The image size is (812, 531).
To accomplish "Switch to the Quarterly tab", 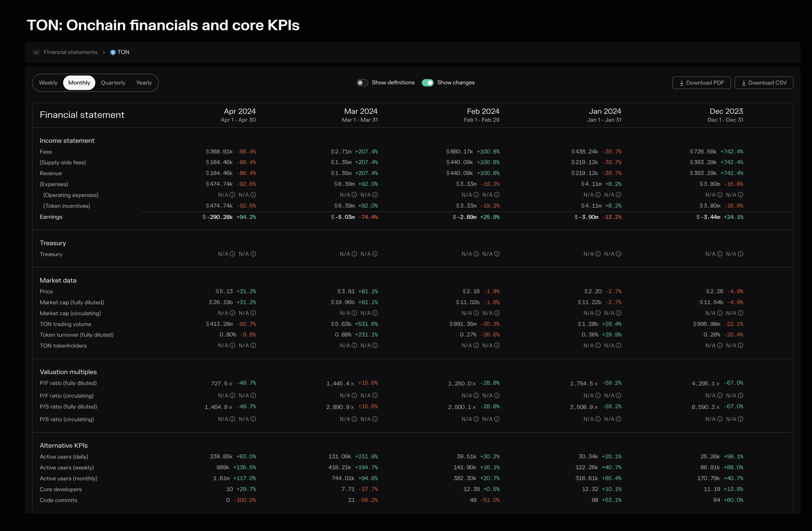I will pos(113,83).
